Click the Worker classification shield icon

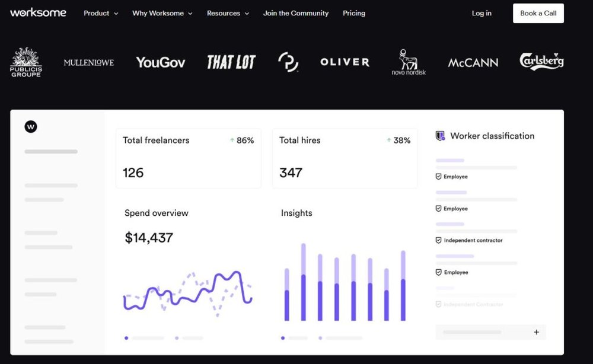(440, 136)
